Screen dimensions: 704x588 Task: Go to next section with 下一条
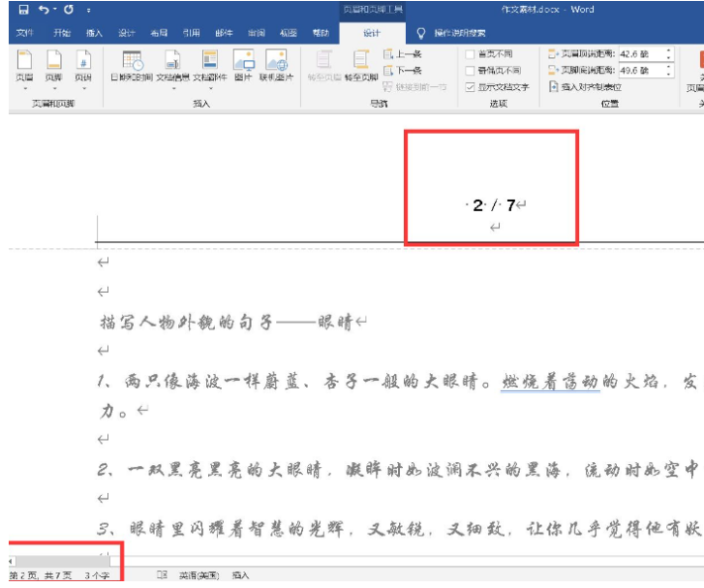click(402, 71)
